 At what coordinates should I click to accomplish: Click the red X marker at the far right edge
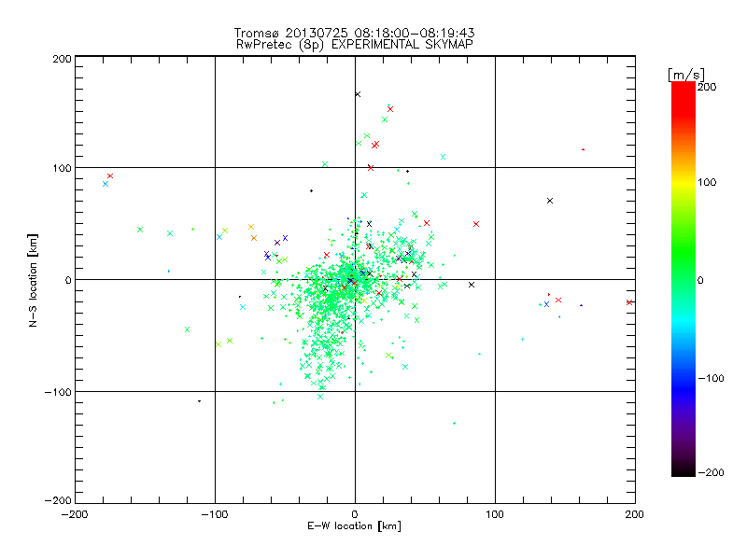629,302
